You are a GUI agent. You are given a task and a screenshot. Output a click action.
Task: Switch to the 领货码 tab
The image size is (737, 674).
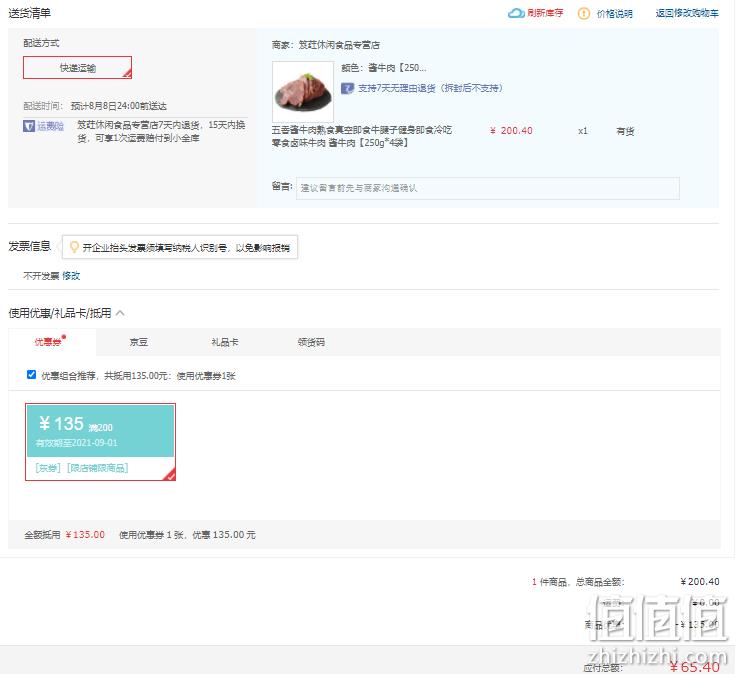[x=311, y=342]
